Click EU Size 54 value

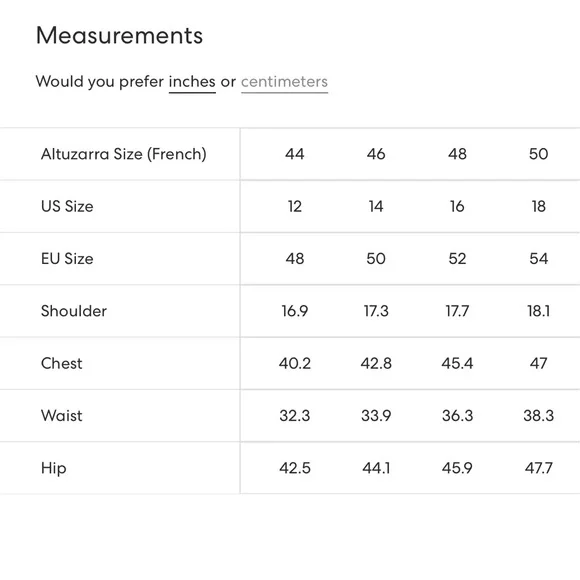(539, 259)
